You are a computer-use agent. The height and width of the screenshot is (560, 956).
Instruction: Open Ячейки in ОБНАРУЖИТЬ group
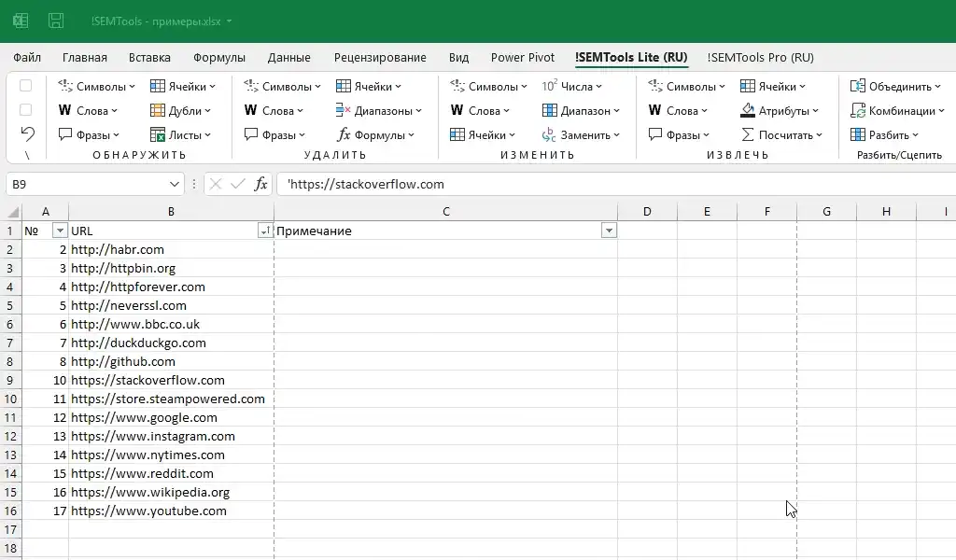[x=183, y=87]
